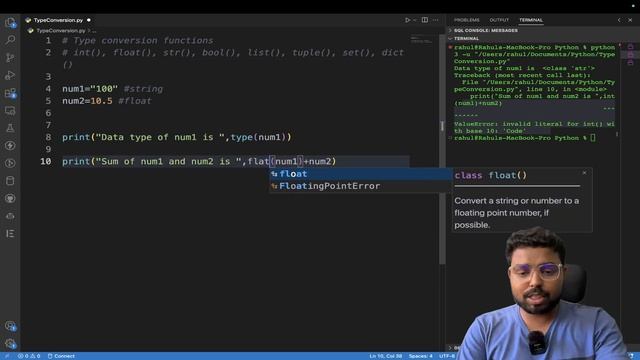Open the Source Control view
This screenshot has width=640, height=360.
click(x=10, y=58)
